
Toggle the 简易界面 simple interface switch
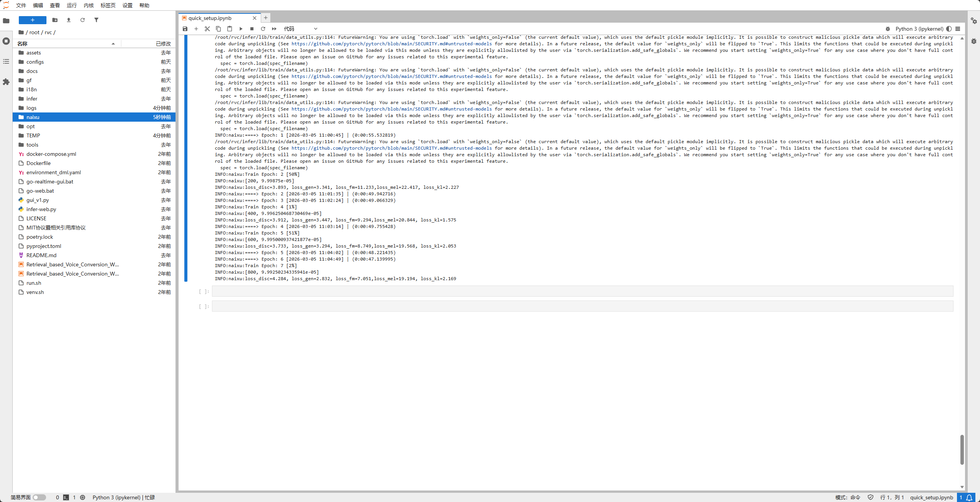coord(39,497)
